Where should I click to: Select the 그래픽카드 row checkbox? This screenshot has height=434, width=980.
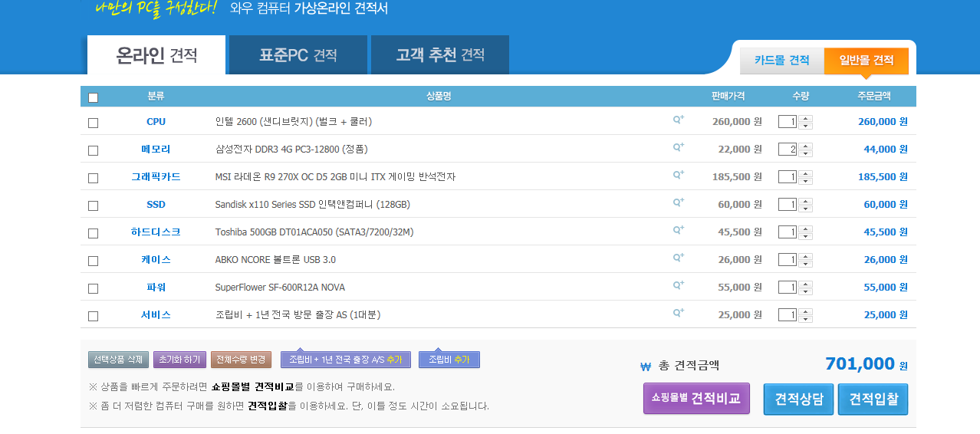point(94,178)
